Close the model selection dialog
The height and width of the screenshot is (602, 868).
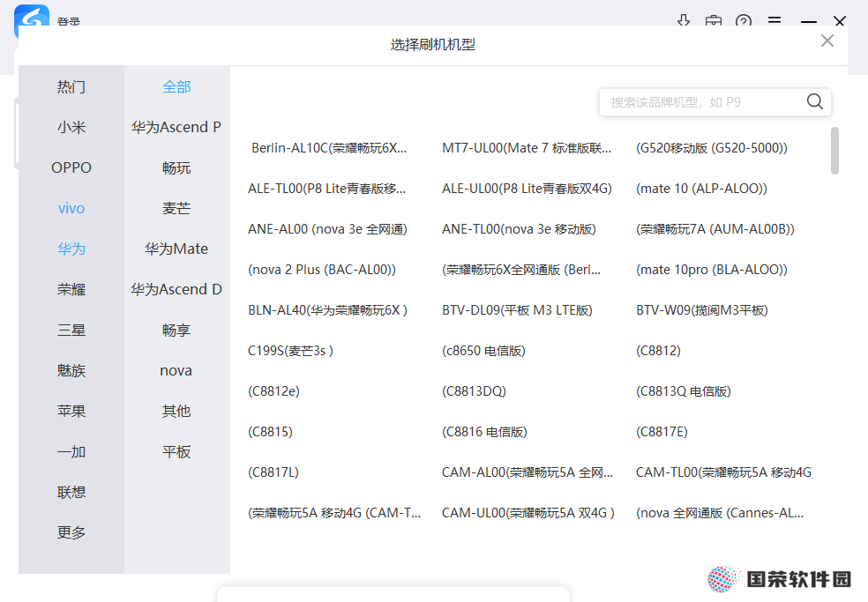pos(827,41)
